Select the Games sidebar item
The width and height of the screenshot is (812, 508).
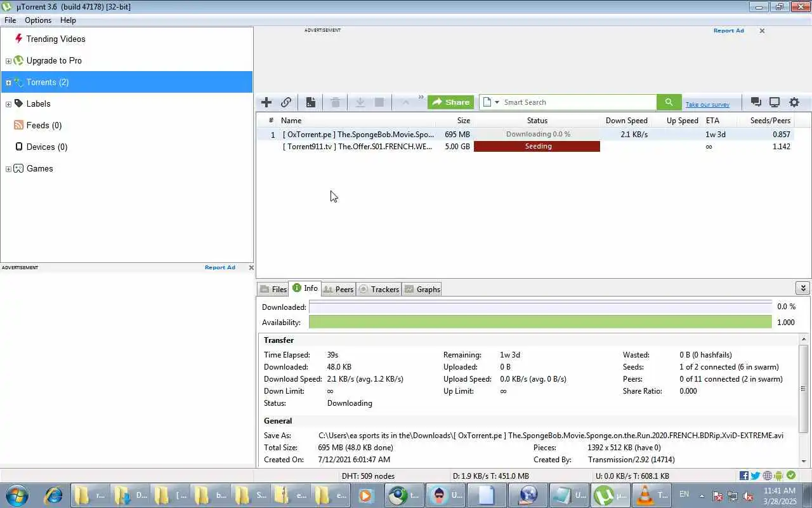tap(39, 168)
